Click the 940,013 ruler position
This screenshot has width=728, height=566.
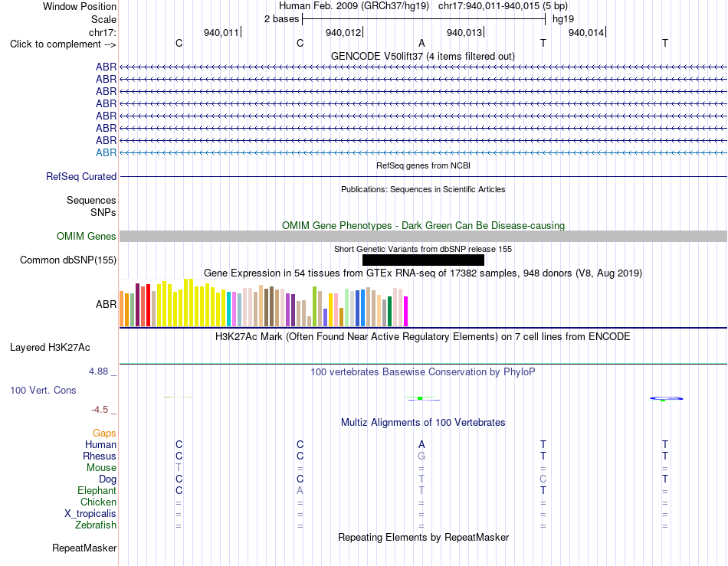pos(464,32)
